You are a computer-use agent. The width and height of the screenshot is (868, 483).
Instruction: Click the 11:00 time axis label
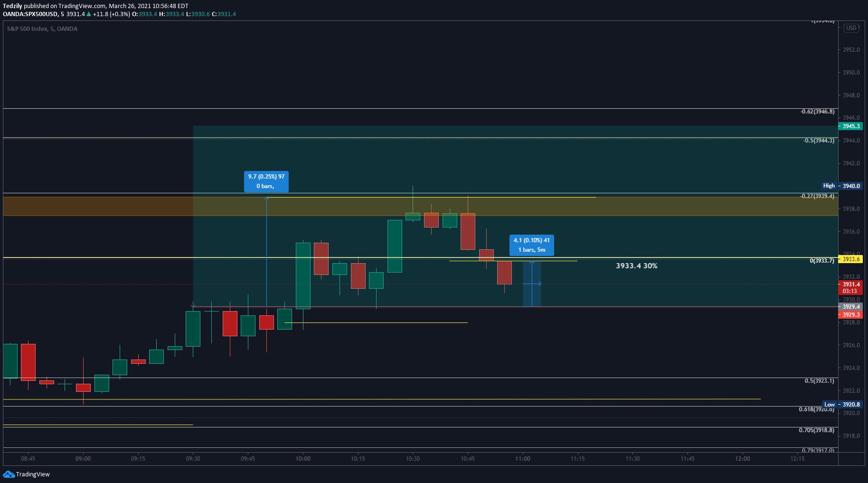point(522,459)
